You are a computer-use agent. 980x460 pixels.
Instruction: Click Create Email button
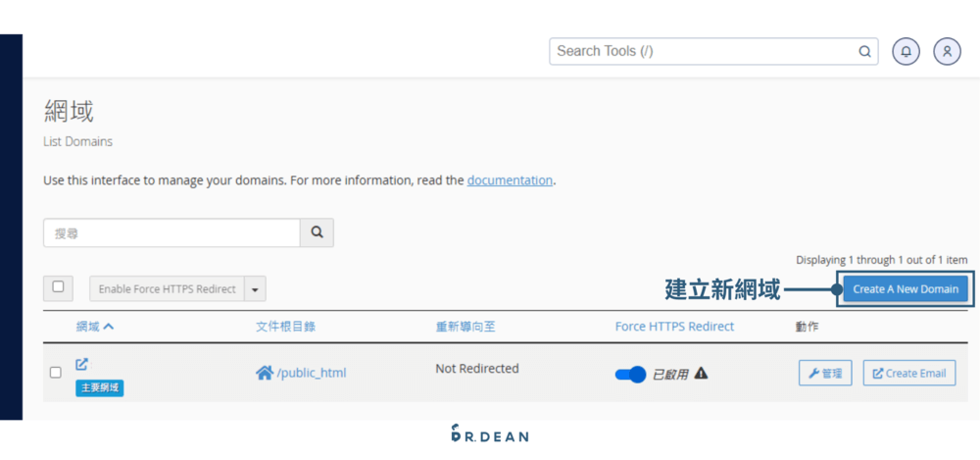click(909, 373)
